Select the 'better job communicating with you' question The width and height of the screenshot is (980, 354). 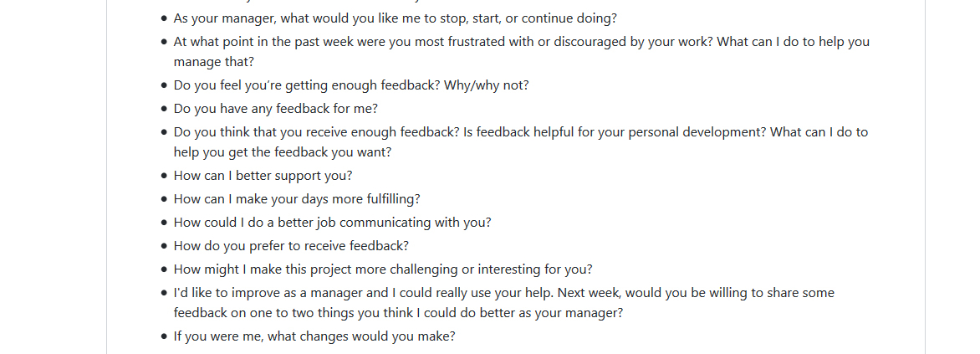[x=333, y=223]
